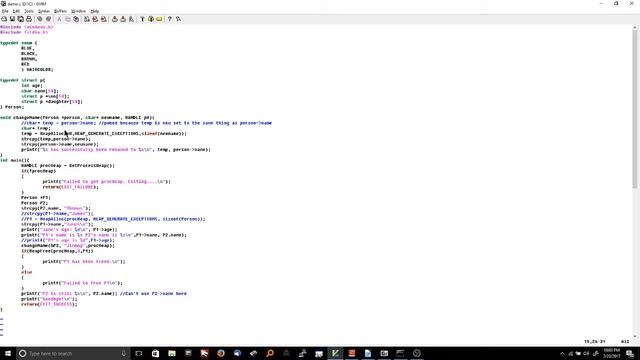The image size is (640, 360).
Task: Click the 'return(EXIT_SUCCESS);' line
Action: [x=49, y=304]
